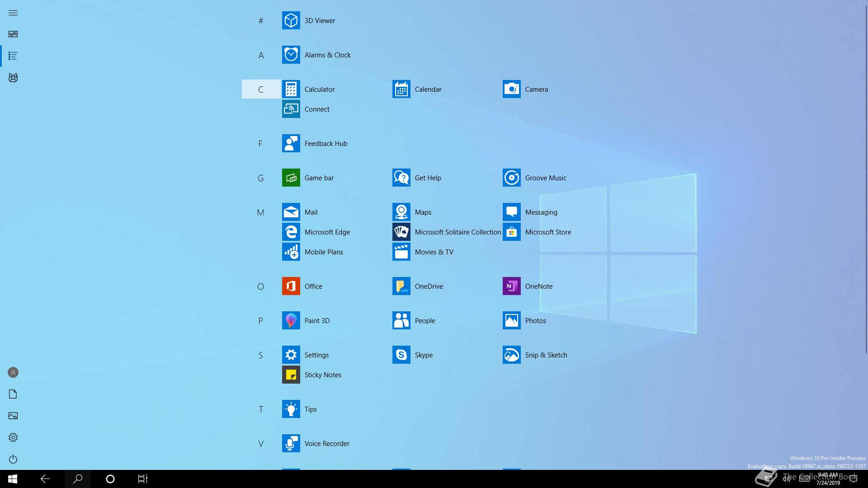Launch Voice Recorder icon

click(291, 443)
